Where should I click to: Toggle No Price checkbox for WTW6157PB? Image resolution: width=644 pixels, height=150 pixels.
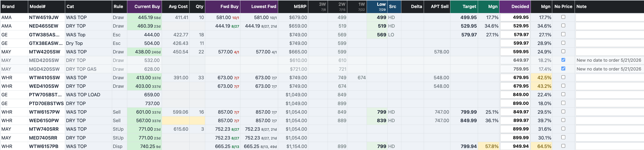[563, 146]
